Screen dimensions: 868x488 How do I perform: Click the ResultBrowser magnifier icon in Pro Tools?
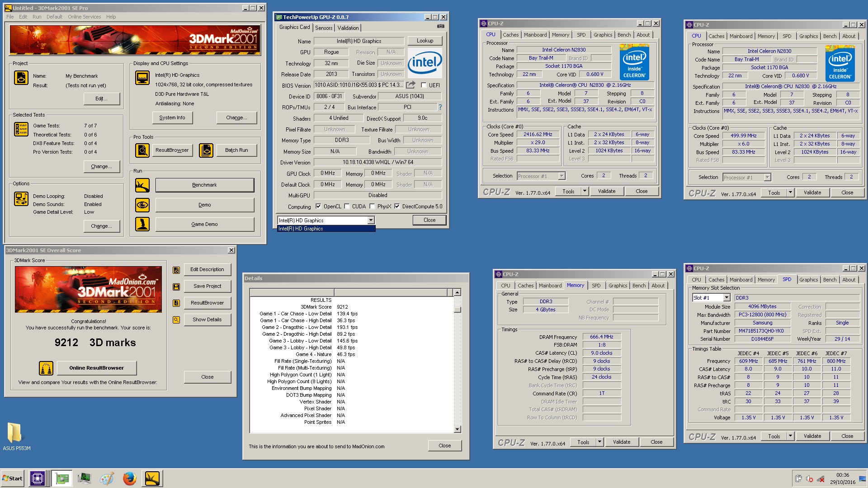click(x=142, y=150)
